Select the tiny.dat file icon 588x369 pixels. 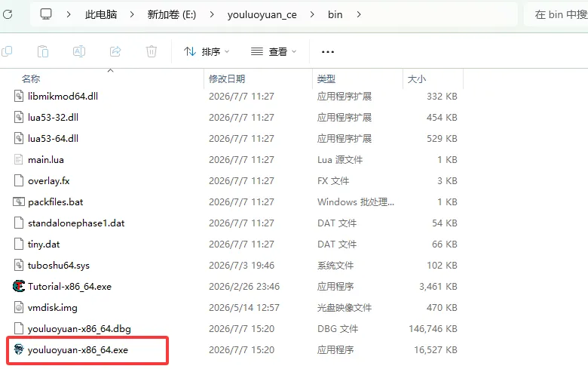click(18, 244)
